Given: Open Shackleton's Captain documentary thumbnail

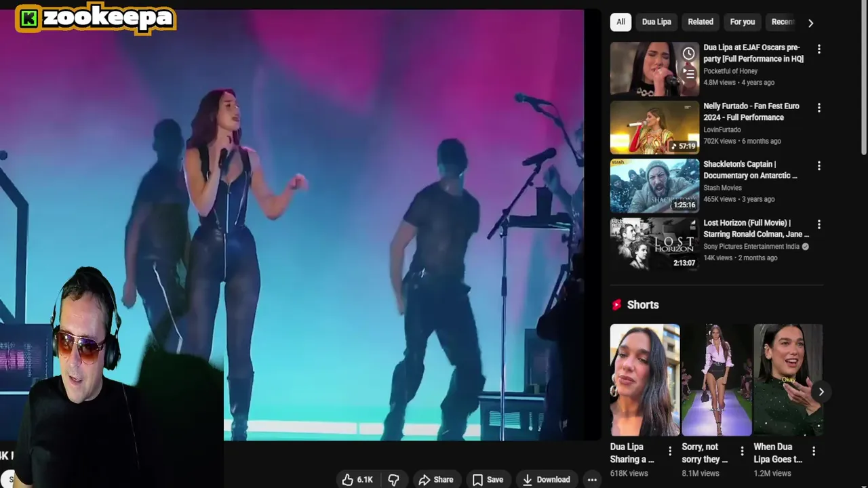Looking at the screenshot, I should click(x=654, y=186).
